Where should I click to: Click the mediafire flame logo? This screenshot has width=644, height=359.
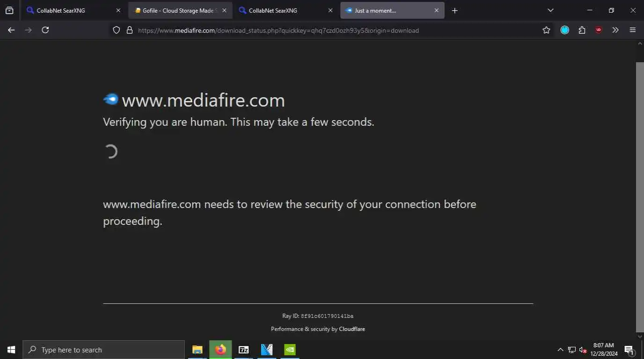coord(111,99)
